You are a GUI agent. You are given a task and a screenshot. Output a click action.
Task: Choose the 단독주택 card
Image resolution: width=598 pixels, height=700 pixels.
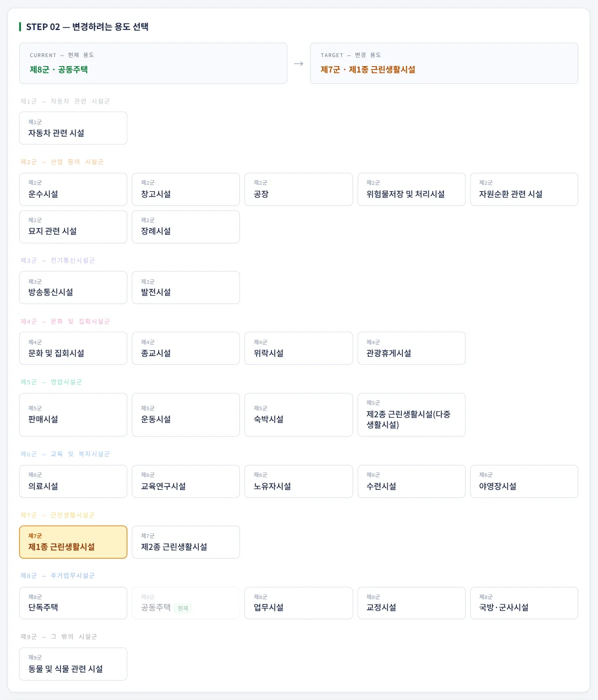point(73,603)
